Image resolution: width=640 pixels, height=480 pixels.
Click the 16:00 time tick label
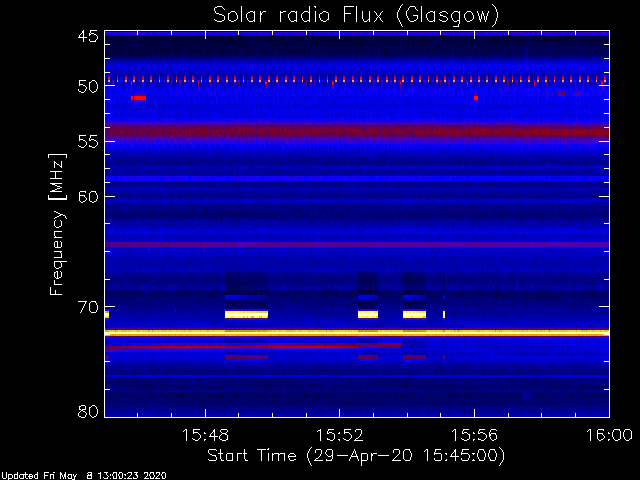609,435
